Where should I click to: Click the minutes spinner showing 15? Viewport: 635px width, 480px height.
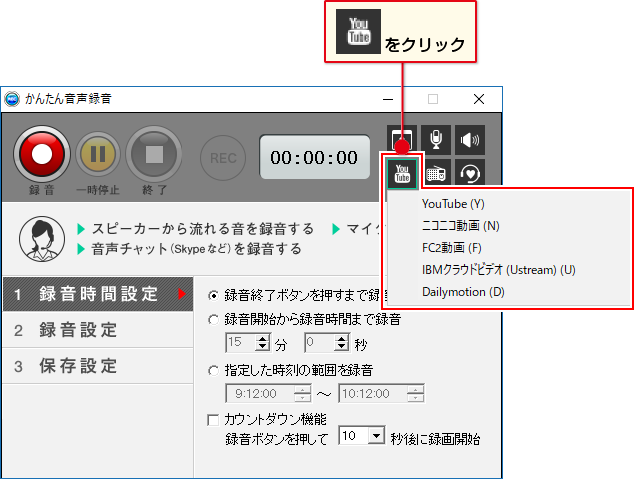pos(239,344)
